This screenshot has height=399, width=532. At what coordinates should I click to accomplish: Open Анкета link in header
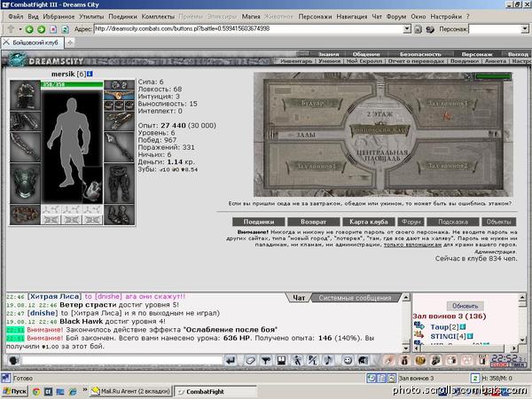click(x=495, y=61)
